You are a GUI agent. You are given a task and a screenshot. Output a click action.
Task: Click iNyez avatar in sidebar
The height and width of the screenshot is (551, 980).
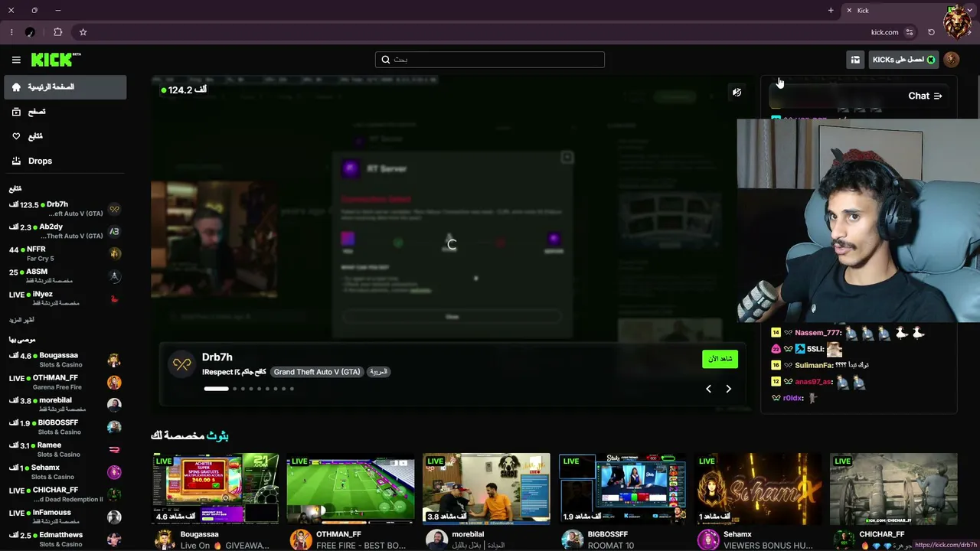[114, 298]
